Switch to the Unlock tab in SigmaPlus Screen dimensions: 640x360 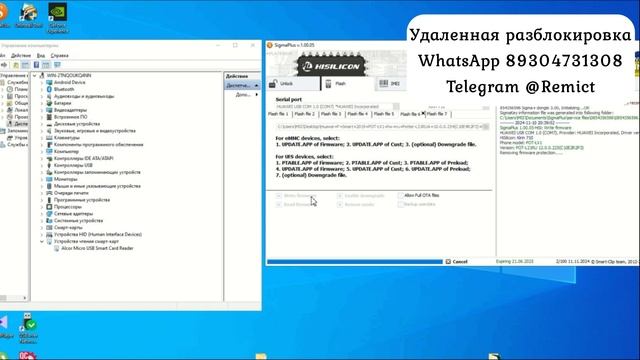coord(294,84)
